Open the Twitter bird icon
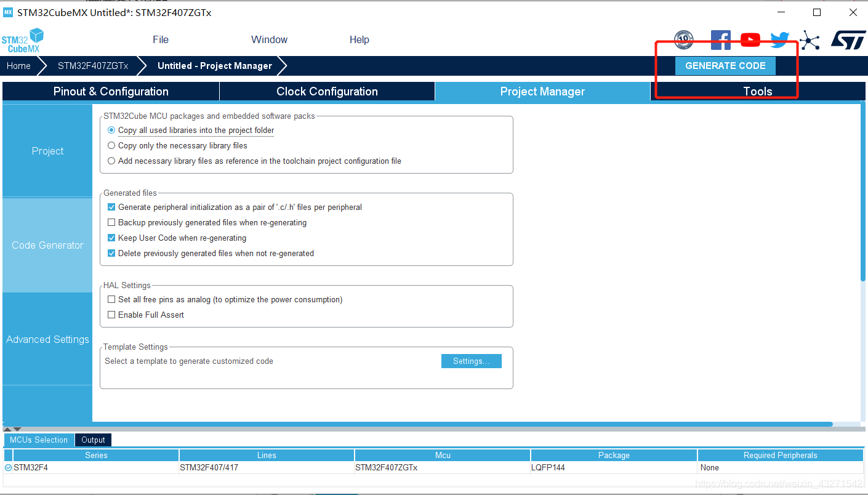Image resolution: width=868 pixels, height=495 pixels. pos(779,40)
